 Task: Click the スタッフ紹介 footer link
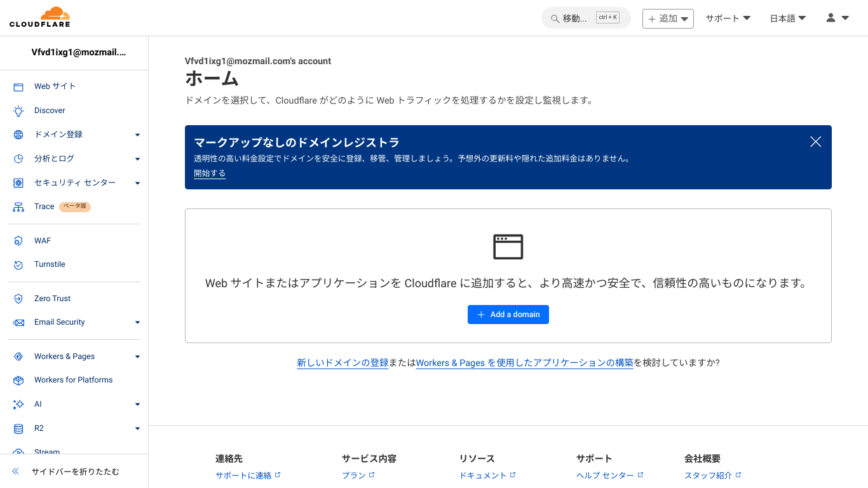pyautogui.click(x=708, y=475)
